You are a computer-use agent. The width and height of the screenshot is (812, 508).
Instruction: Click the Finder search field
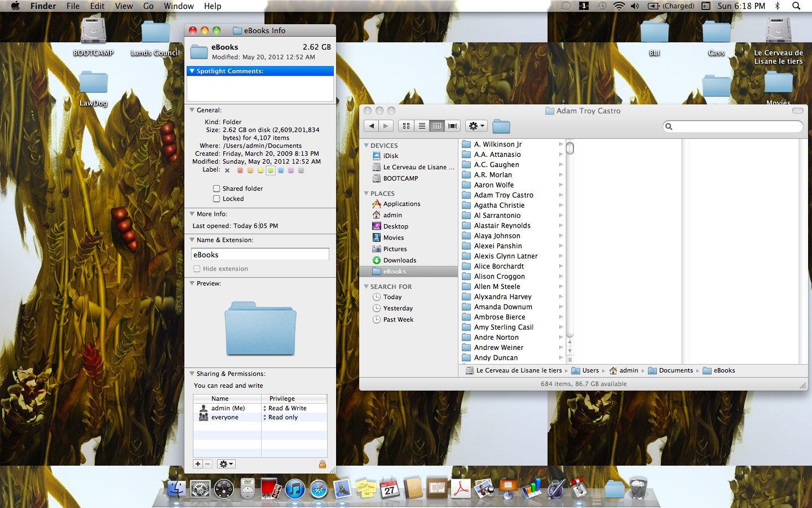(733, 126)
